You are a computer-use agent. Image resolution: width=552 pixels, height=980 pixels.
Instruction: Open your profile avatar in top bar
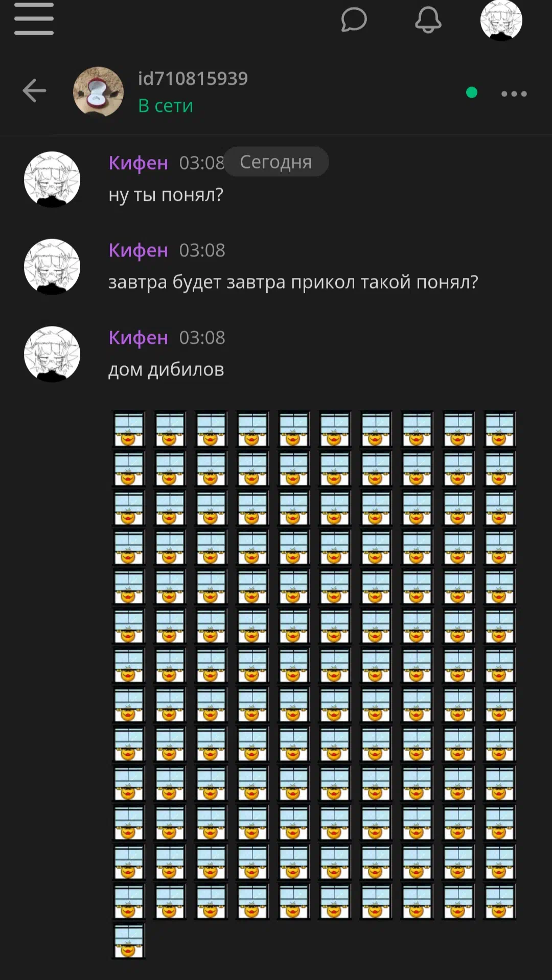tap(501, 20)
